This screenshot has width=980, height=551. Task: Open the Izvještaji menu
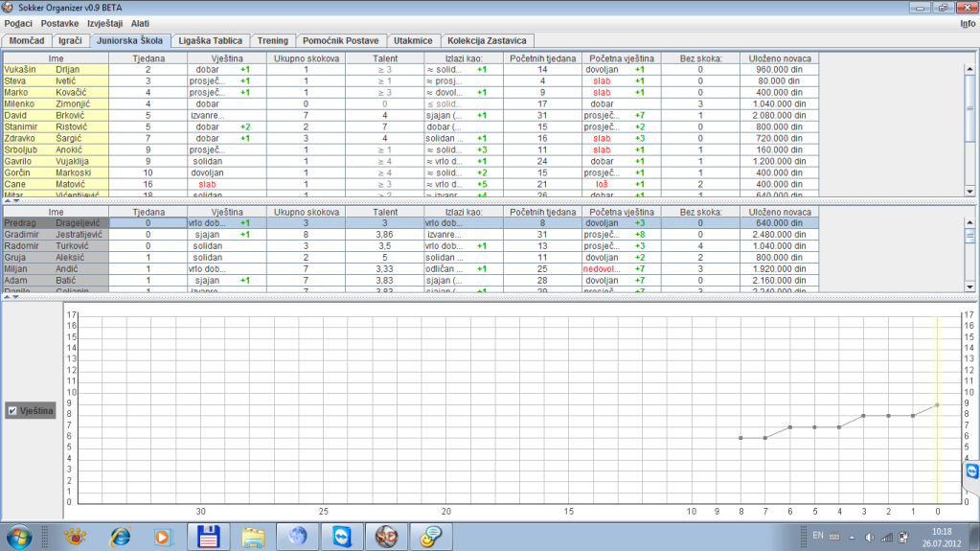(x=105, y=23)
